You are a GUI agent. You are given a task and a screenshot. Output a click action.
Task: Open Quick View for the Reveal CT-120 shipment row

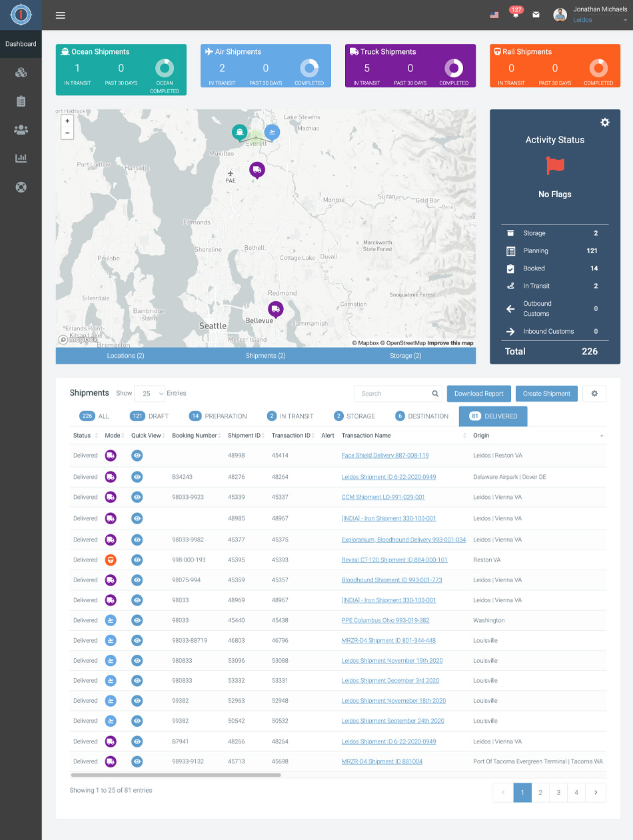tap(137, 560)
